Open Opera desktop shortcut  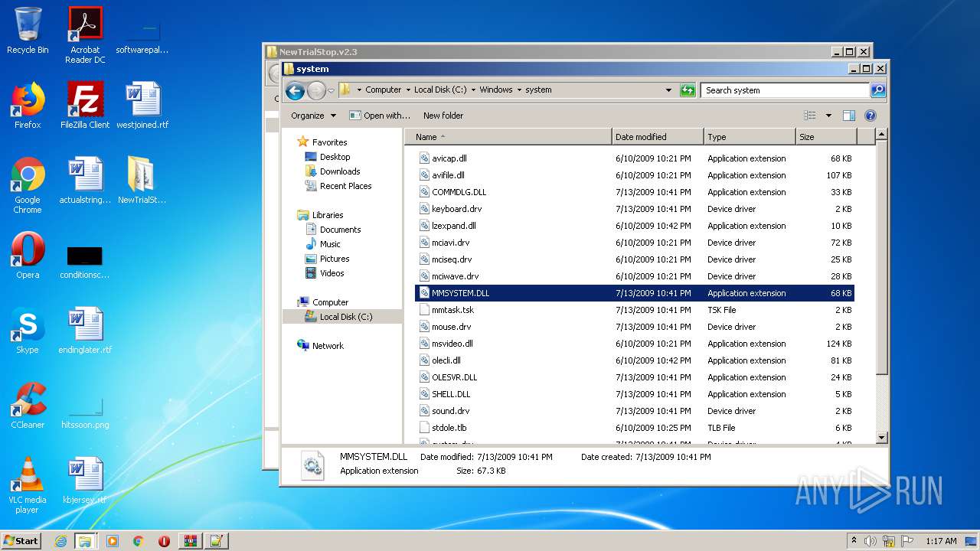tap(28, 256)
